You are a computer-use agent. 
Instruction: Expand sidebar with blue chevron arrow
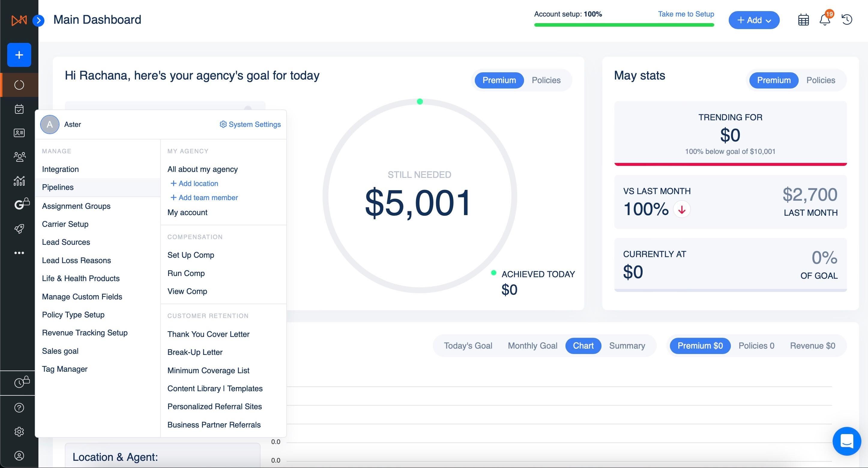[39, 20]
